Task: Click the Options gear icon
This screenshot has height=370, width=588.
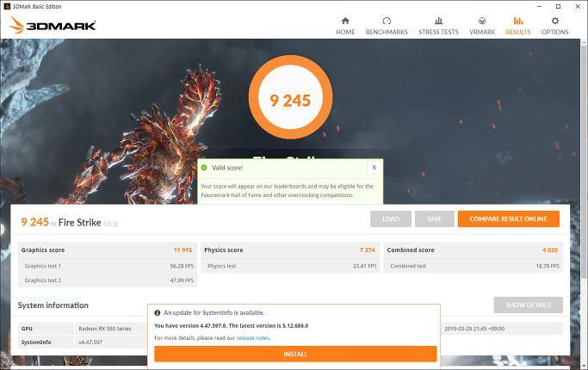Action: click(x=555, y=21)
